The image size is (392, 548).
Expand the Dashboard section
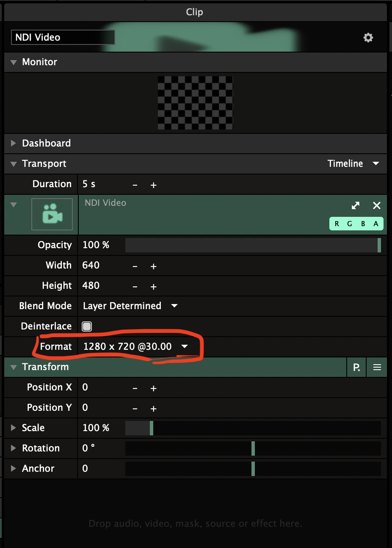[14, 143]
